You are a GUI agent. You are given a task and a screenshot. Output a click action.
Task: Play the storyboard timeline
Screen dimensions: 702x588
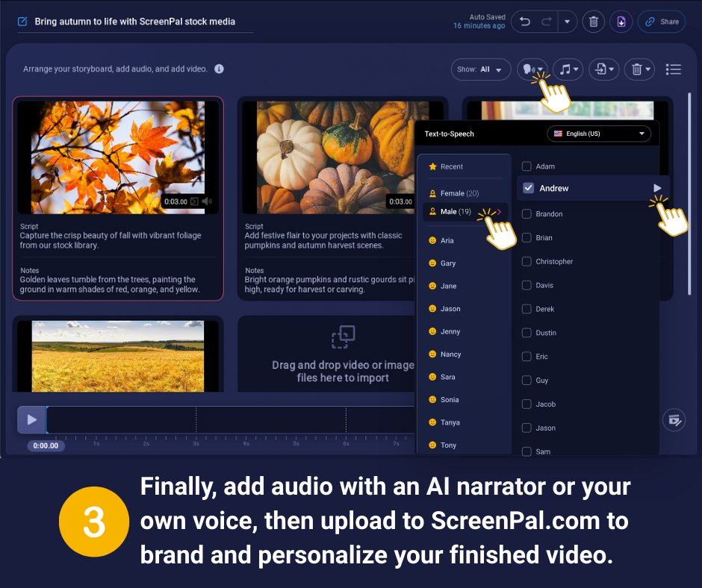point(31,420)
